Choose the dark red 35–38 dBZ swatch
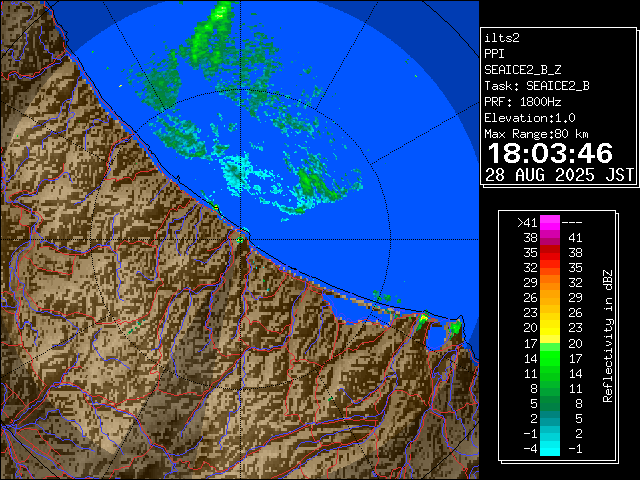This screenshot has height=480, width=640. (550, 253)
